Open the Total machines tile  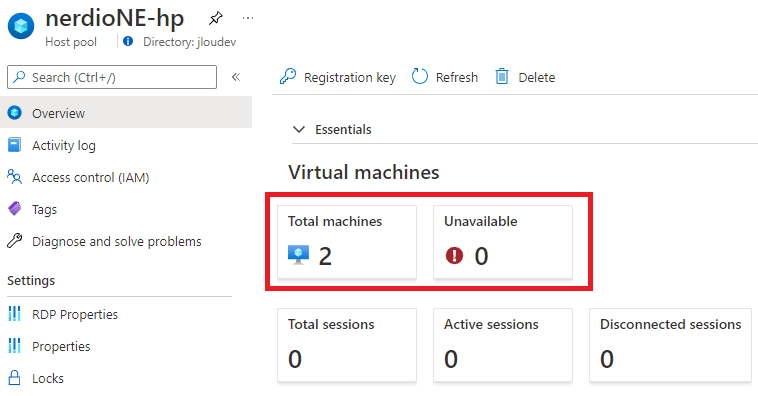tap(347, 242)
